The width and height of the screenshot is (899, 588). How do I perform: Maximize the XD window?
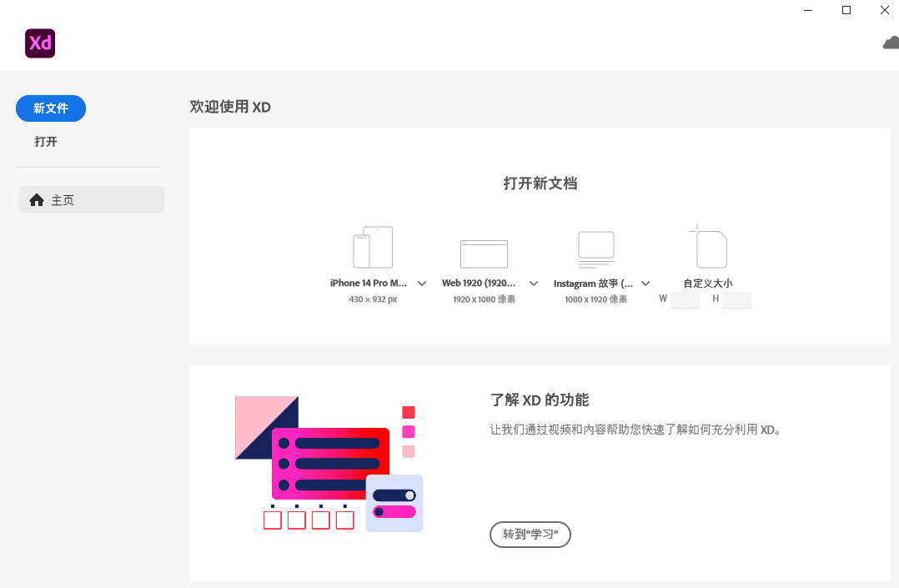coord(846,10)
